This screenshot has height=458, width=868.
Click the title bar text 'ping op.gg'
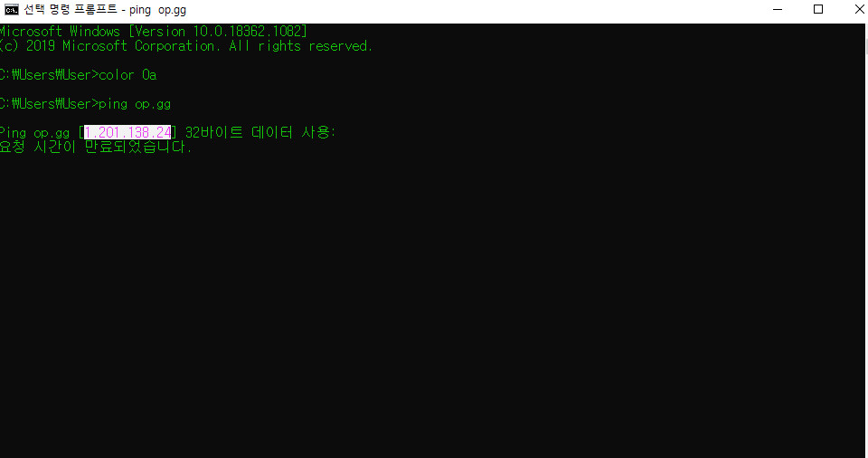tap(157, 10)
